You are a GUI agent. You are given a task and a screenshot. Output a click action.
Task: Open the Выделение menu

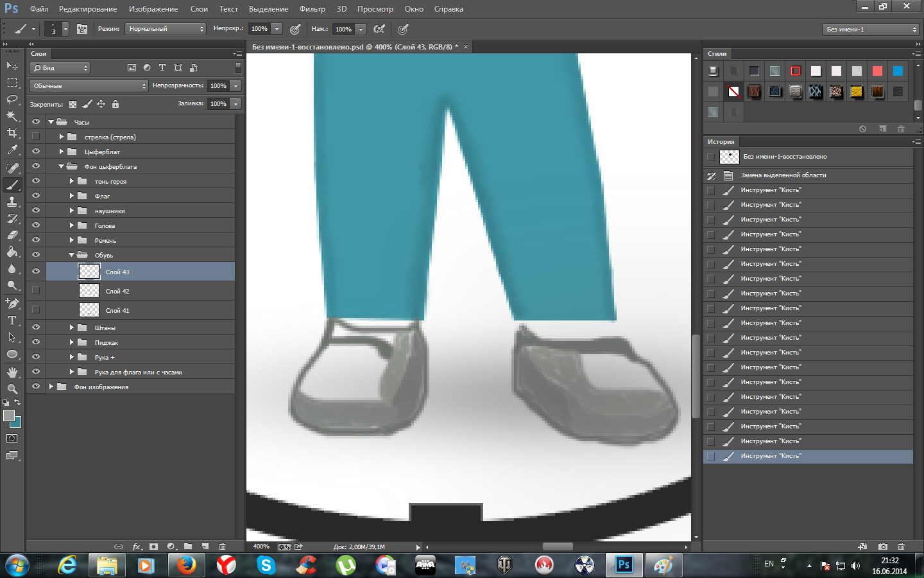point(268,9)
